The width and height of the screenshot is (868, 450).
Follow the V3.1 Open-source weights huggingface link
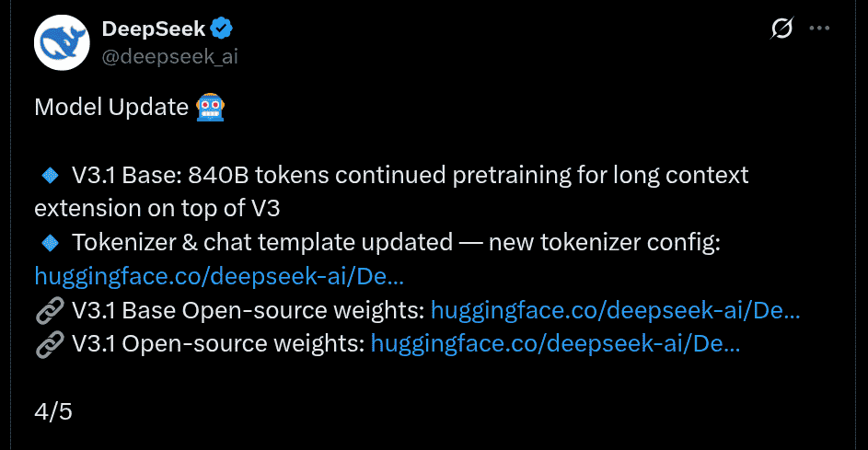pyautogui.click(x=555, y=344)
